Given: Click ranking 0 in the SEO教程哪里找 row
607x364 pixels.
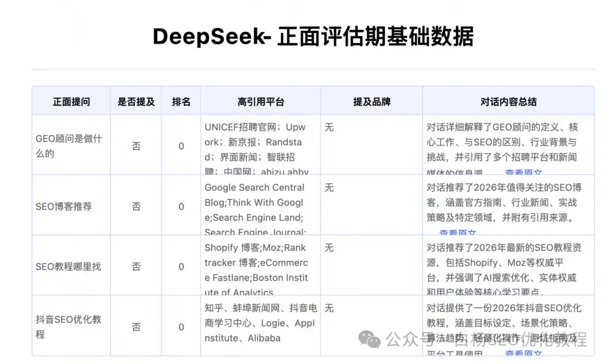Looking at the screenshot, I should (x=181, y=266).
